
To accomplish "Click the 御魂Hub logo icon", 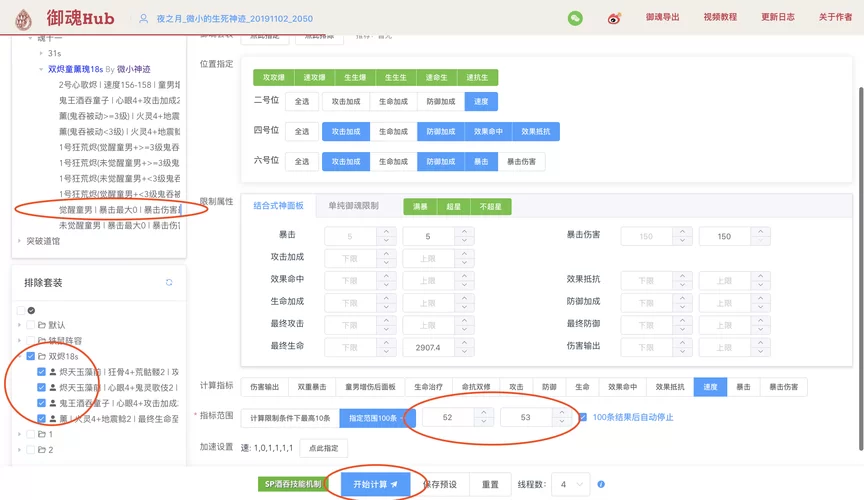I will (23, 19).
